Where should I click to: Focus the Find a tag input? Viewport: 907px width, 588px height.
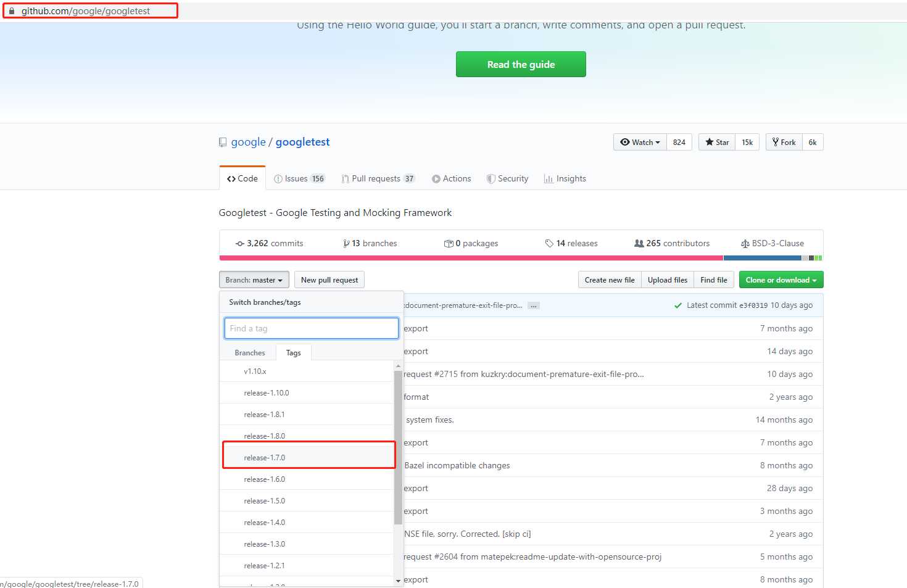click(312, 328)
